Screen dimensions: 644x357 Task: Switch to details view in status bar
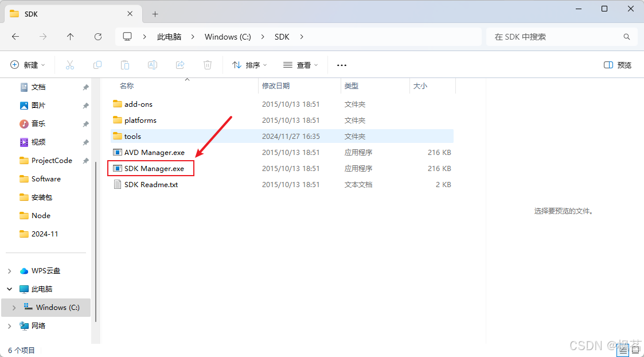point(623,351)
